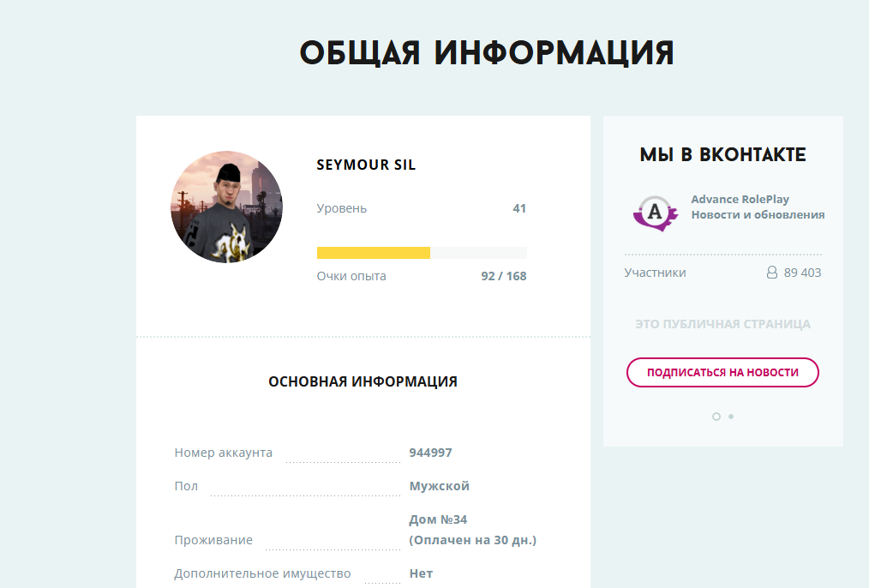The height and width of the screenshot is (588, 869).
Task: Click the participants count 89 403
Action: click(x=802, y=273)
